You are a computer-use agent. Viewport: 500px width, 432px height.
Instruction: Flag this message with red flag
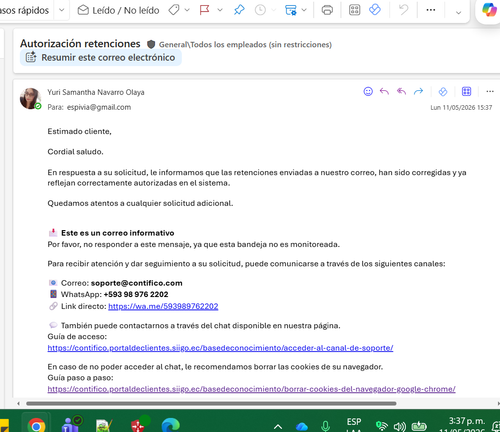pyautogui.click(x=204, y=10)
